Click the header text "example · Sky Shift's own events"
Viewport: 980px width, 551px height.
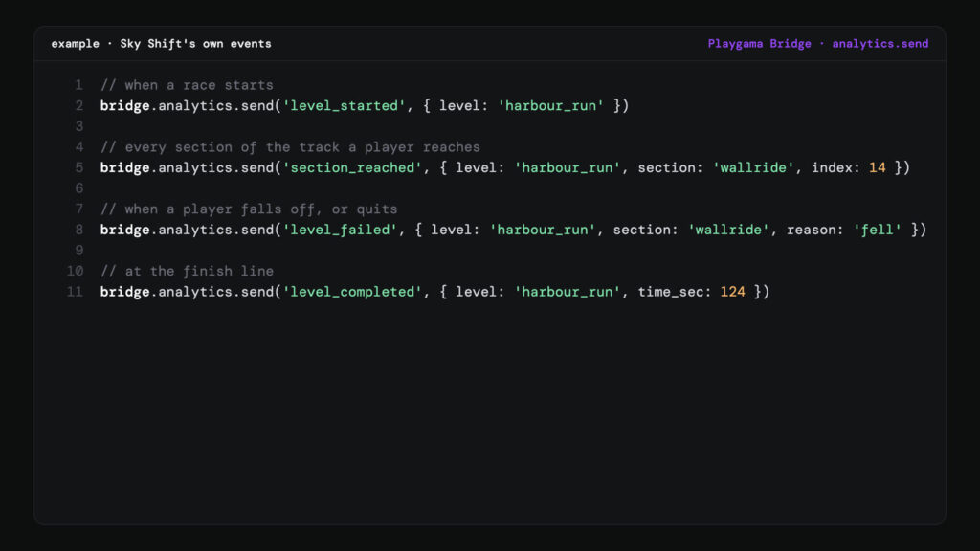tap(161, 44)
